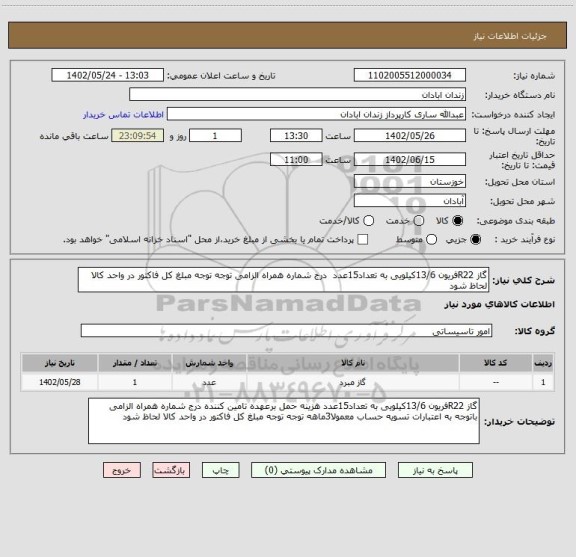Click the delivery city field آبادان
Screen dimensions: 576x557
tap(410, 201)
